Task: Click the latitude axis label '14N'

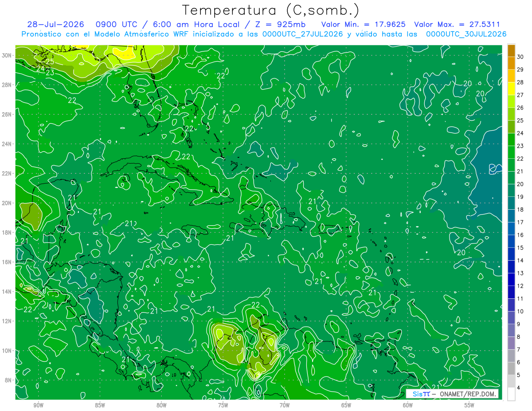Action: [x=7, y=292]
